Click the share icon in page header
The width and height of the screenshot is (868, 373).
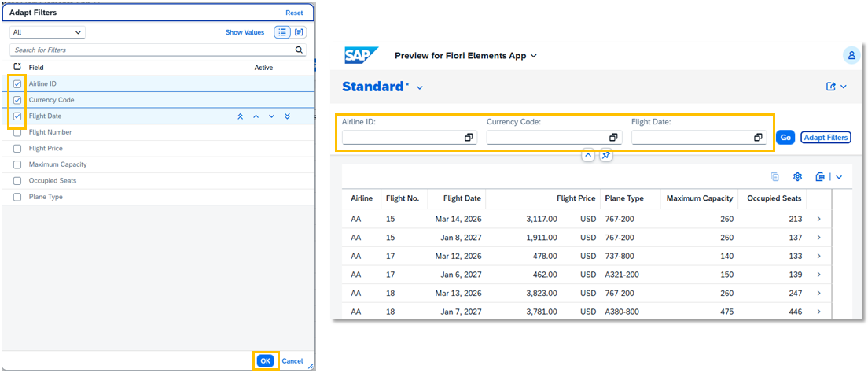[830, 87]
